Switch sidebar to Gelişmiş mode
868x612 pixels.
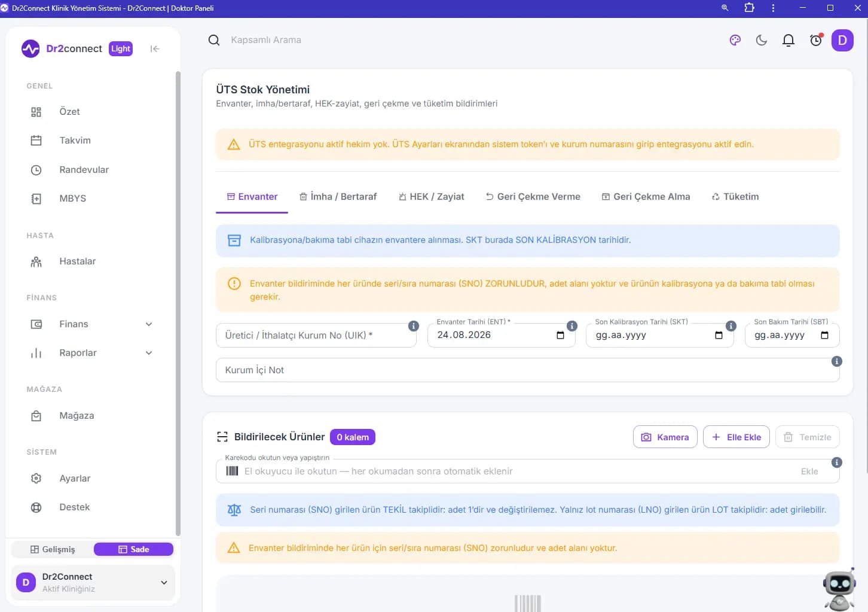[53, 549]
